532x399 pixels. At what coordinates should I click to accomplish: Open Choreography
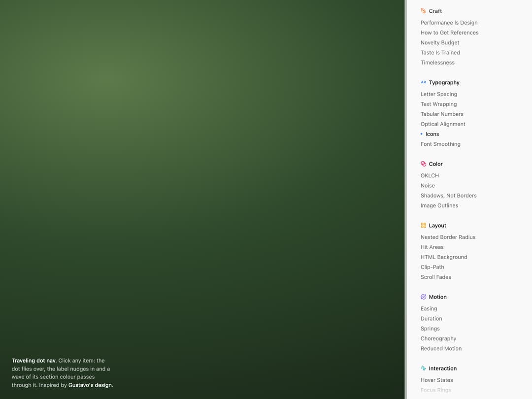(x=438, y=338)
